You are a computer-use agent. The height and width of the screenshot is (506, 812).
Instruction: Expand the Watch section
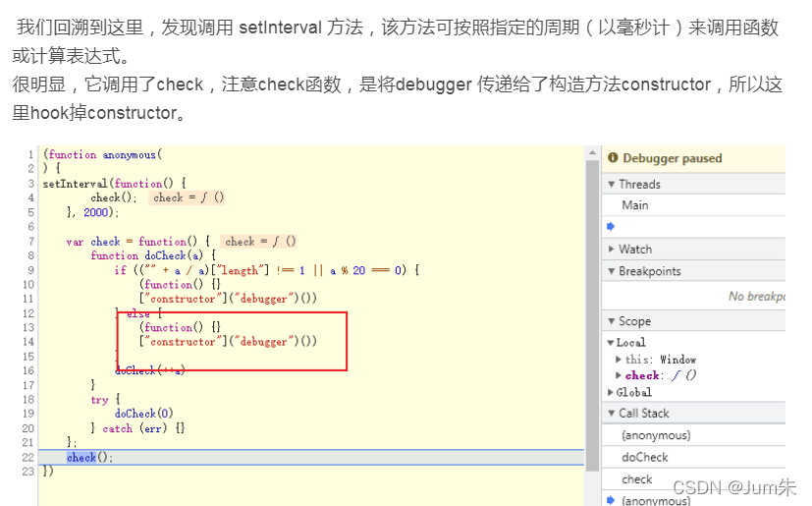click(612, 249)
